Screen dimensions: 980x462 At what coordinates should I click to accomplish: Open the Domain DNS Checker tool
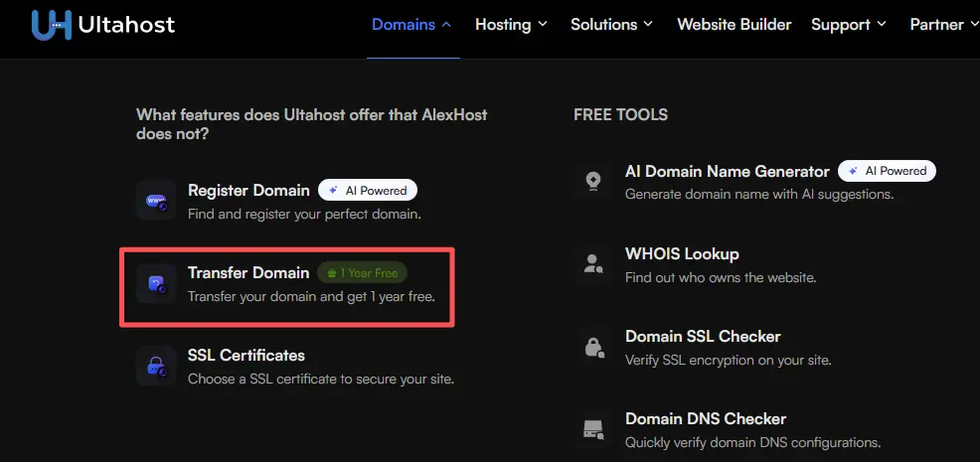[x=706, y=419]
